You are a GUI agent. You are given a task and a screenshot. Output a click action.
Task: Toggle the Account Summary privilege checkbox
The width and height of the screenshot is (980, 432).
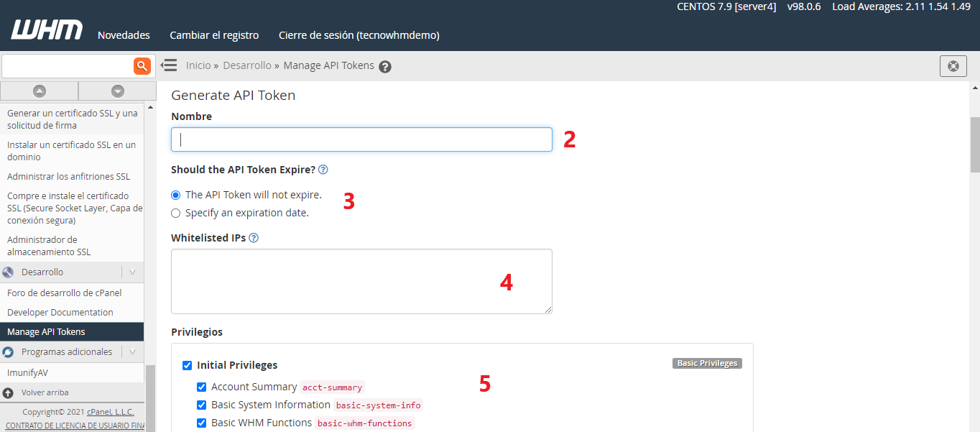202,387
